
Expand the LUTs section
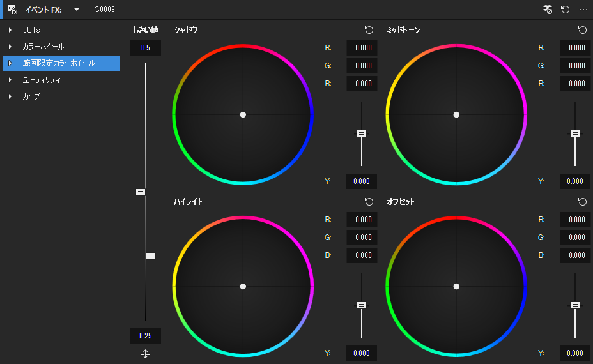click(x=10, y=30)
